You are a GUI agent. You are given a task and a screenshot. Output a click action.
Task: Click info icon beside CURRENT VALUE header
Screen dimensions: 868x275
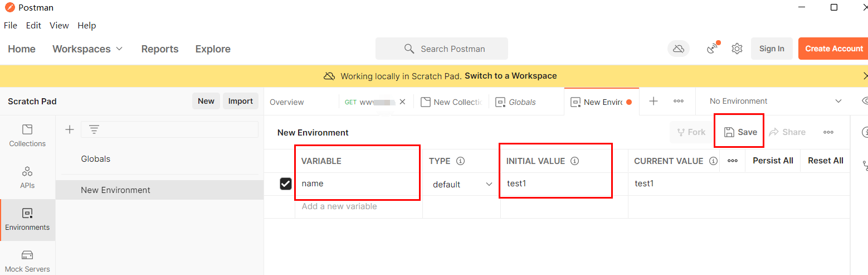pos(713,161)
